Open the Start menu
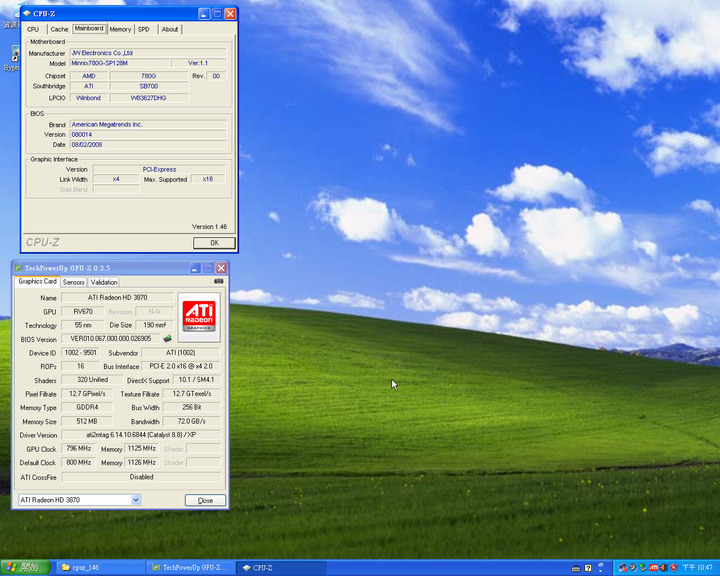Image resolution: width=720 pixels, height=576 pixels. [x=22, y=567]
